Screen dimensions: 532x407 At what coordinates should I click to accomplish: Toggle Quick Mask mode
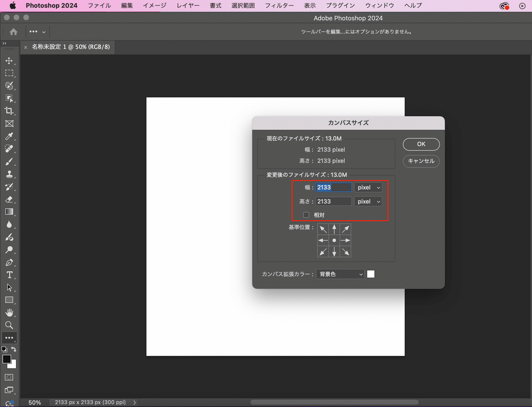coord(9,377)
